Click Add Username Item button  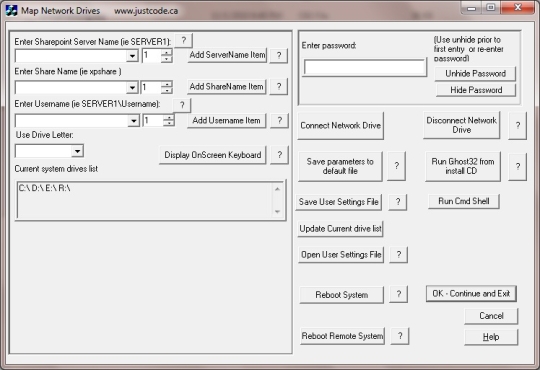tap(226, 121)
